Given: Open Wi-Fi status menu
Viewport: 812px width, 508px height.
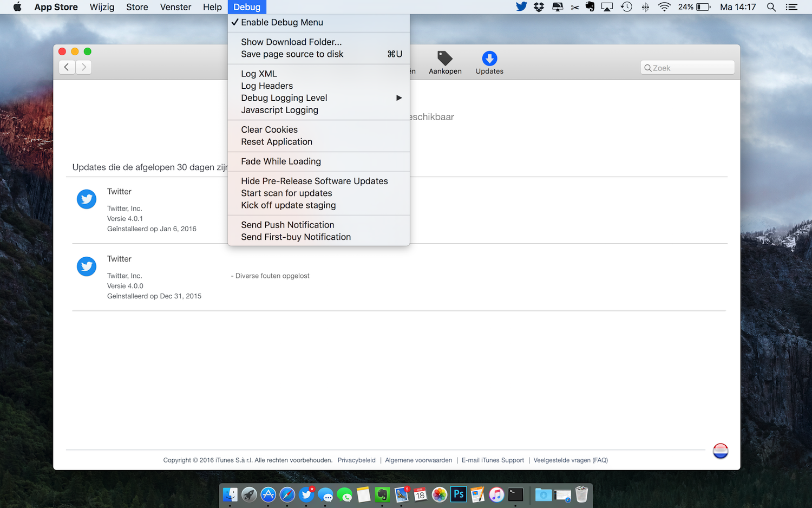Looking at the screenshot, I should [x=664, y=7].
